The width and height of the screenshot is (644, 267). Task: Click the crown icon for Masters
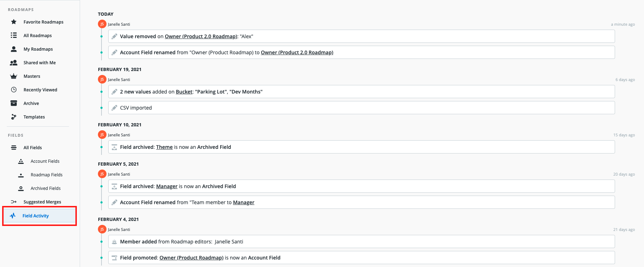pyautogui.click(x=14, y=76)
